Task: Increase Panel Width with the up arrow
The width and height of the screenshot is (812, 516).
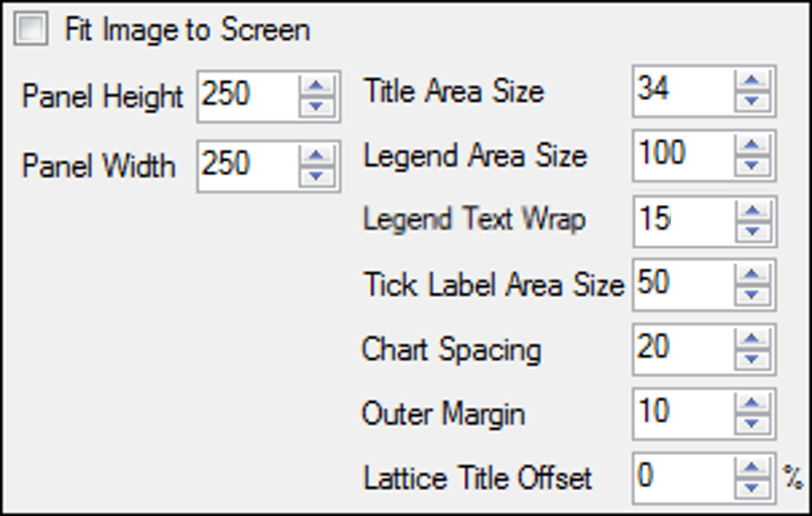Action: (317, 156)
